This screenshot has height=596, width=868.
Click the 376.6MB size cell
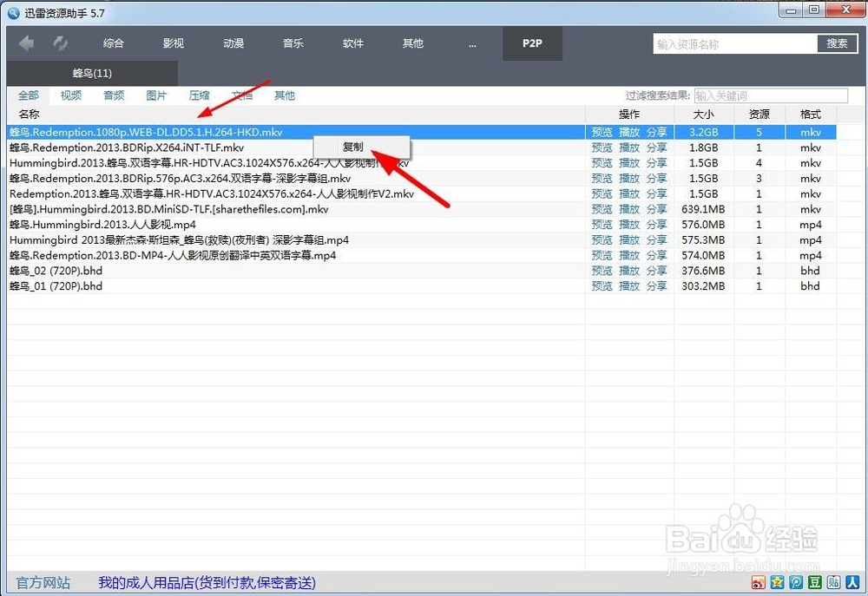click(x=703, y=271)
